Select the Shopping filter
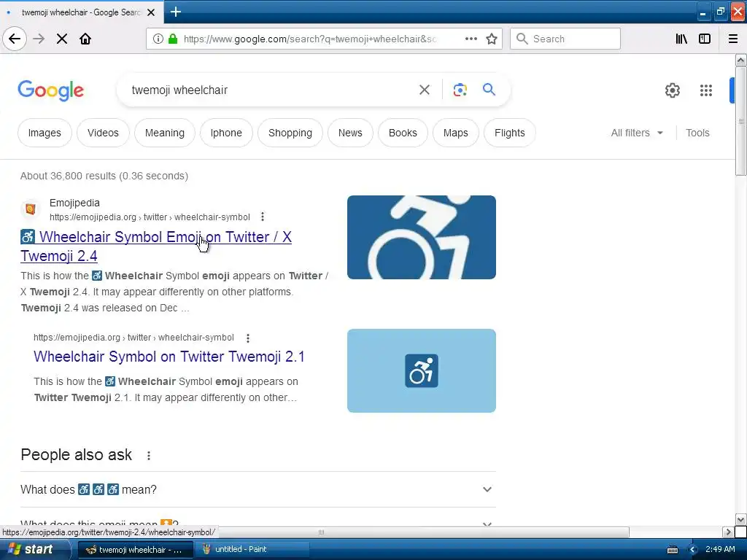 pyautogui.click(x=290, y=133)
